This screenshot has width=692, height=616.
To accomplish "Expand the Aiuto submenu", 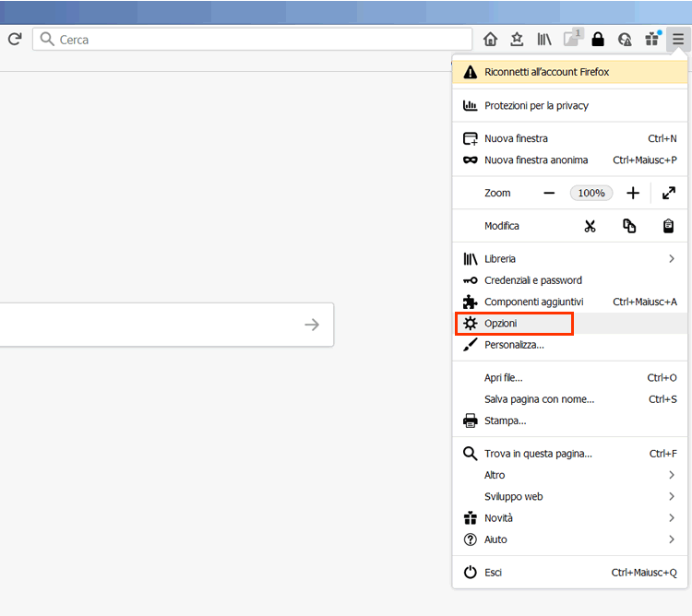I will [672, 539].
